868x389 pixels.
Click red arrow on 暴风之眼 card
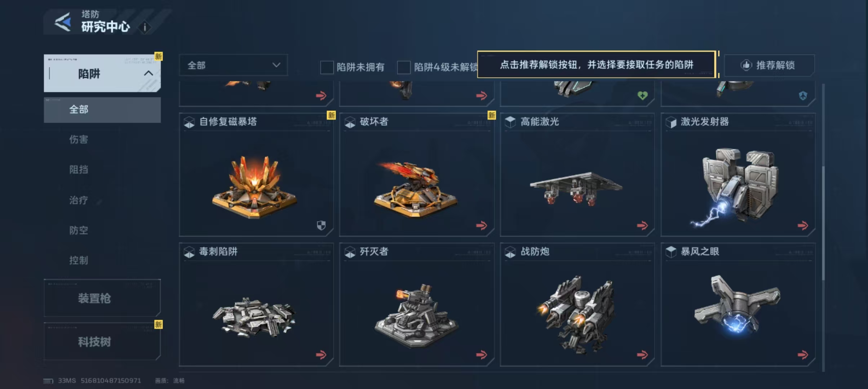(803, 355)
